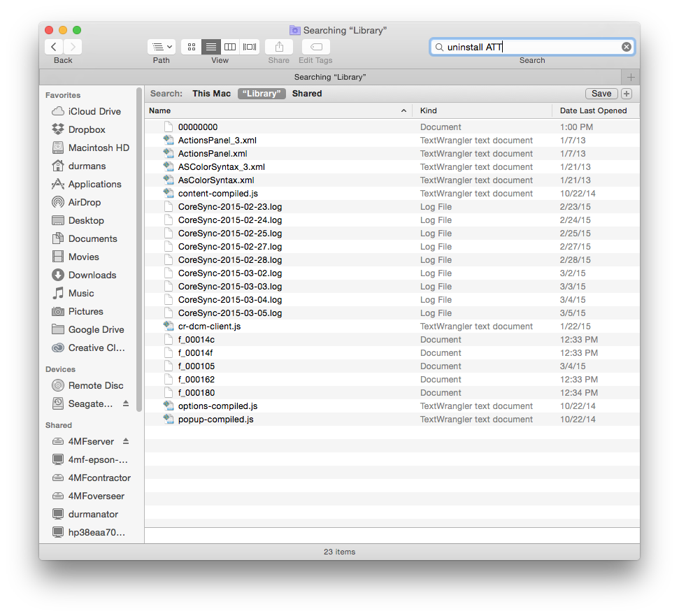Go forward with the right arrow button

(x=73, y=47)
